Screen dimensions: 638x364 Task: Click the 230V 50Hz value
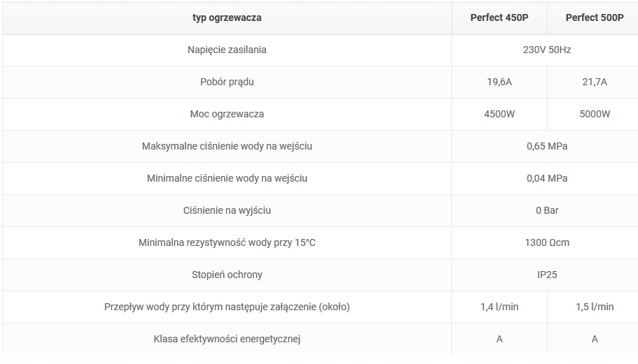[x=547, y=50]
